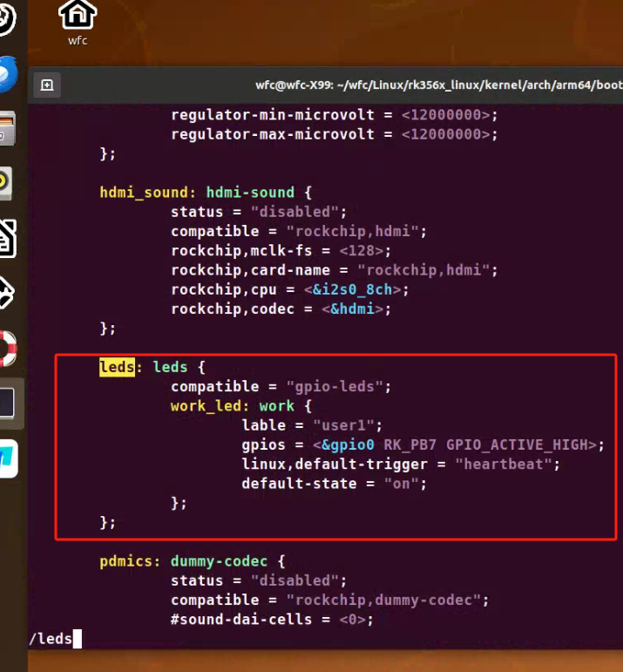Place cursor on regulator-min-microvolt line
This screenshot has height=672, width=623.
(x=335, y=115)
